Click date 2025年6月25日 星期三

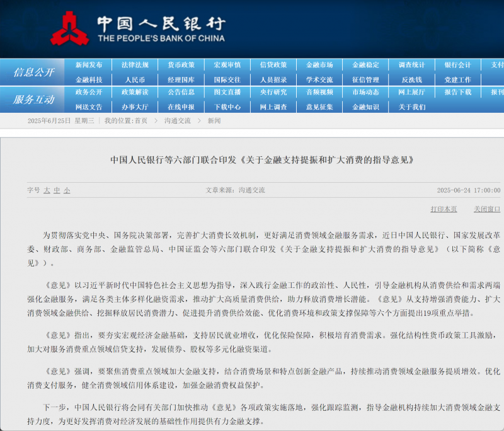pyautogui.click(x=61, y=121)
